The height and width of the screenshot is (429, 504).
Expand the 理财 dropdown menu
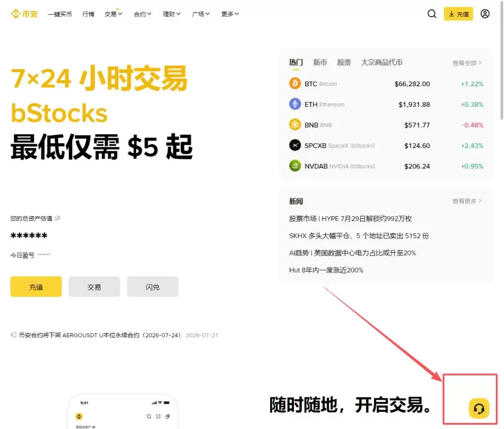coord(172,14)
